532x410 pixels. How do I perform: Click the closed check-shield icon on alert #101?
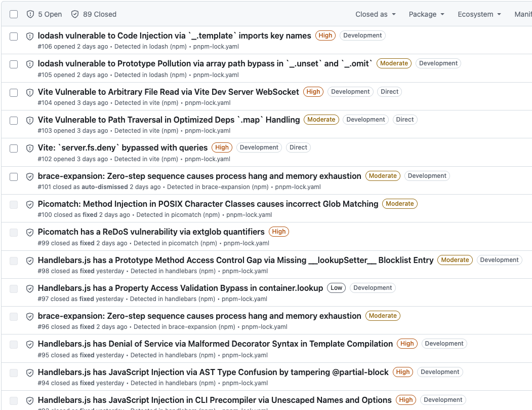pos(30,176)
